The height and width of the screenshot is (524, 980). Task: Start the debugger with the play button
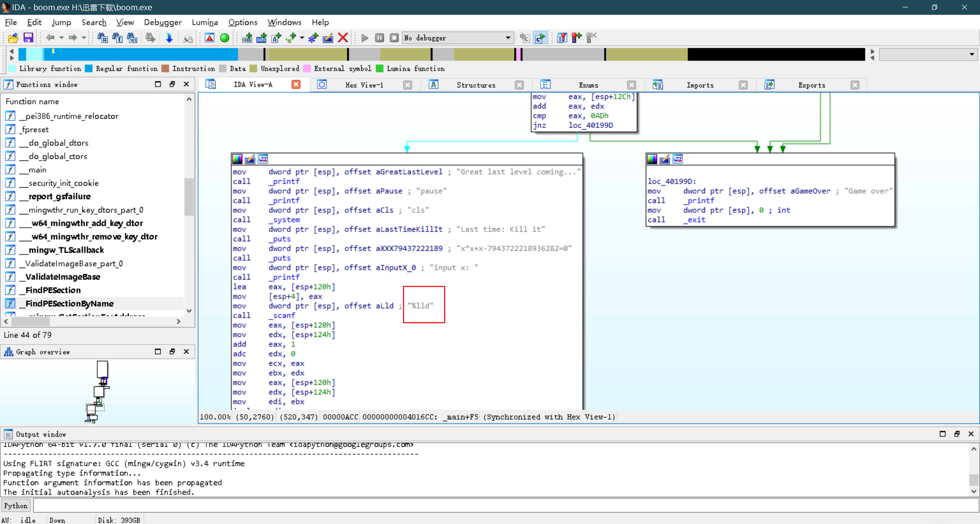(365, 38)
